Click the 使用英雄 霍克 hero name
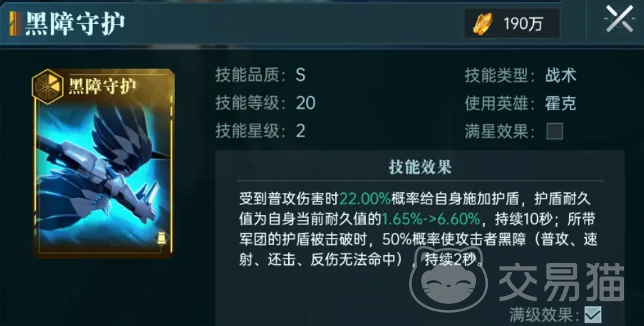 click(x=561, y=103)
